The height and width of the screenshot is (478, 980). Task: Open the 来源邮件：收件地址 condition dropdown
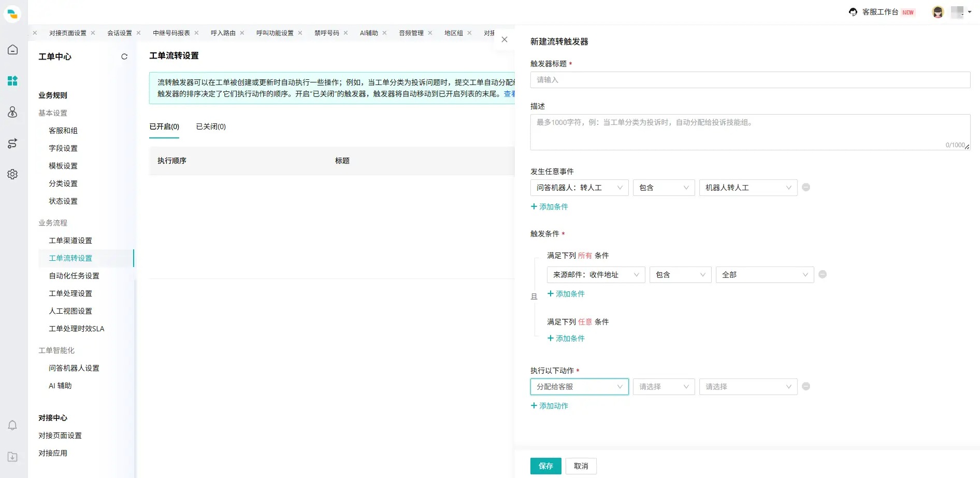click(596, 275)
